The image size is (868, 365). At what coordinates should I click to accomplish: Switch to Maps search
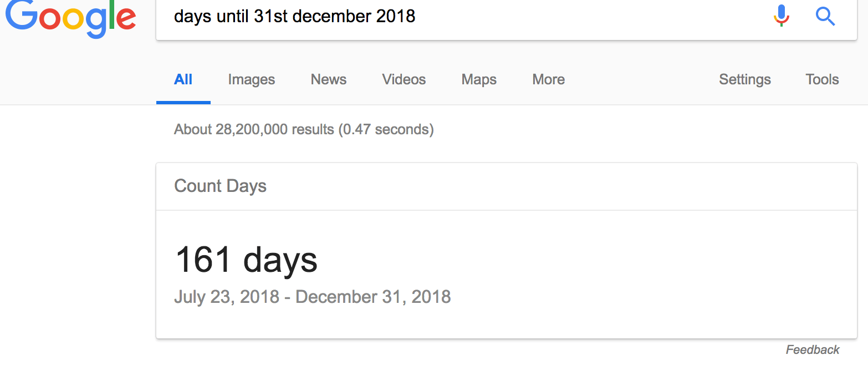(x=478, y=79)
